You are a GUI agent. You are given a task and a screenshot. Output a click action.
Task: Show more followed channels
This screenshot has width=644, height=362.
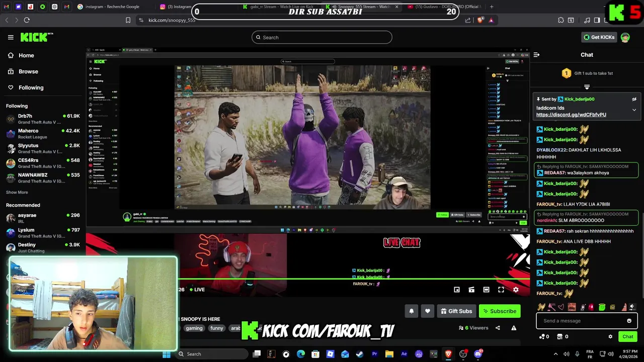(17, 192)
